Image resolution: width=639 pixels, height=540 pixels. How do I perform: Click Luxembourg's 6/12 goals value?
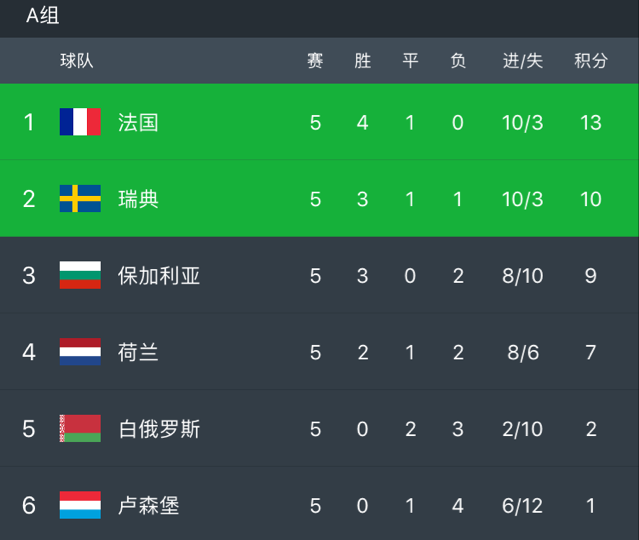(x=522, y=505)
